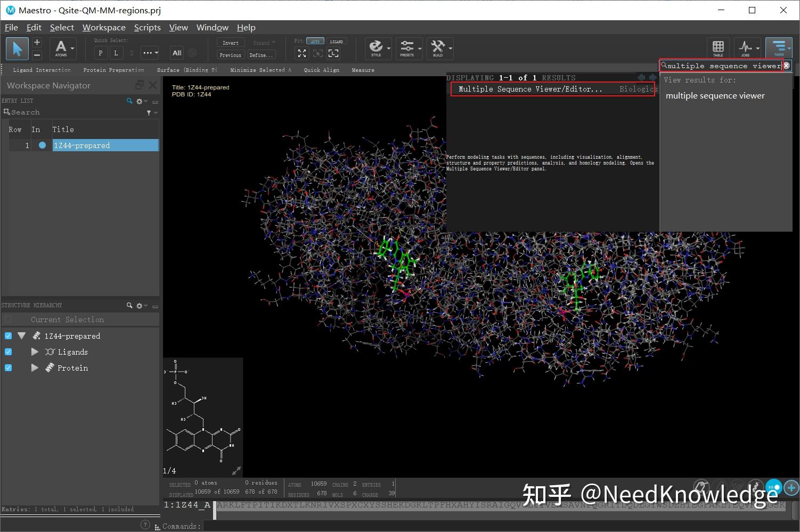Uncheck the Protein checkbox
Screen dimensions: 800x532
[7, 367]
